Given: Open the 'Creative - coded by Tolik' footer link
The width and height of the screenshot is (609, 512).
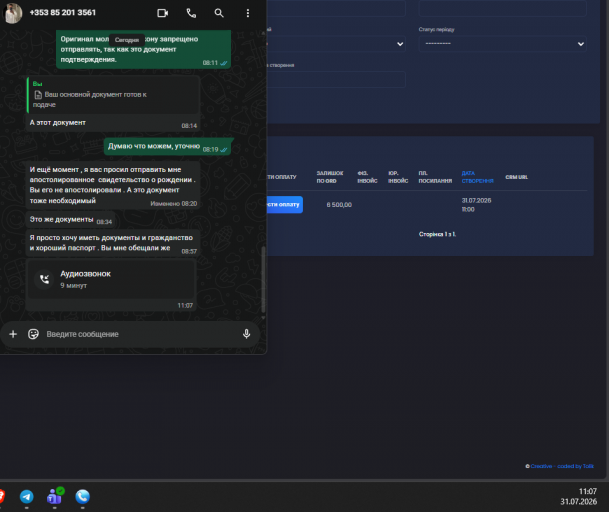Looking at the screenshot, I should click(562, 466).
